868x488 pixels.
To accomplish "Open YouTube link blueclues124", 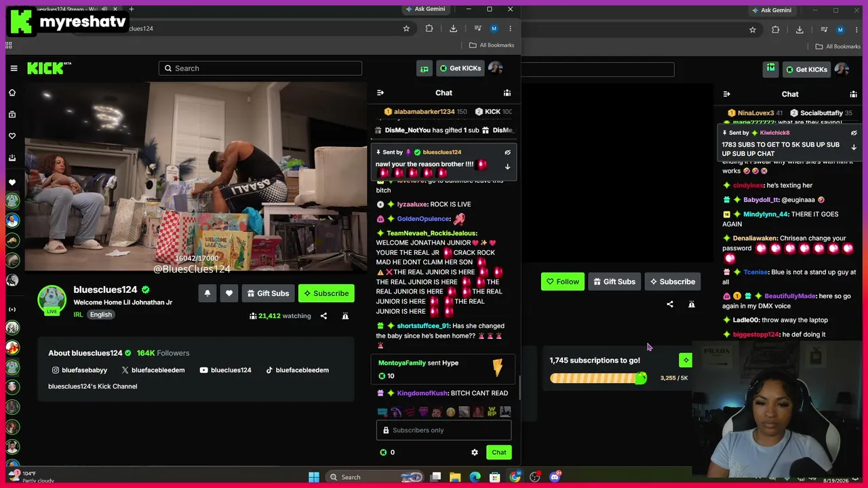I will point(225,370).
